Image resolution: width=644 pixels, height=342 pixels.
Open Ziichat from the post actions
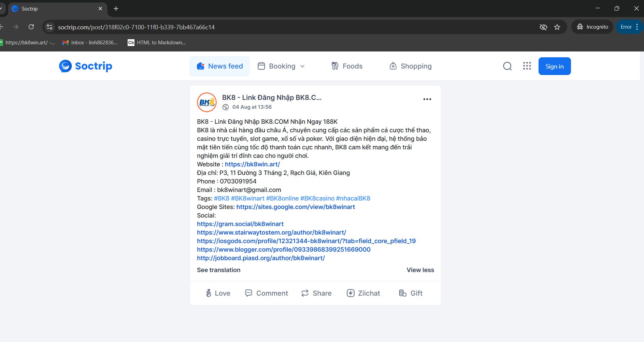point(363,293)
